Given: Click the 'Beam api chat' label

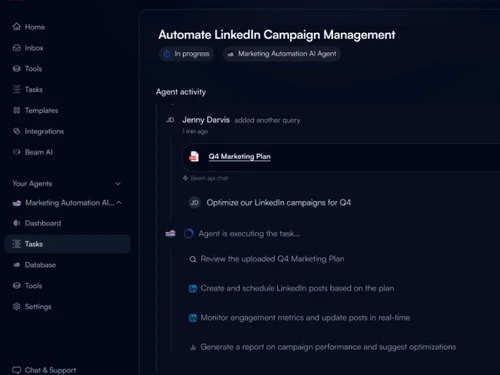Looking at the screenshot, I should [209, 178].
